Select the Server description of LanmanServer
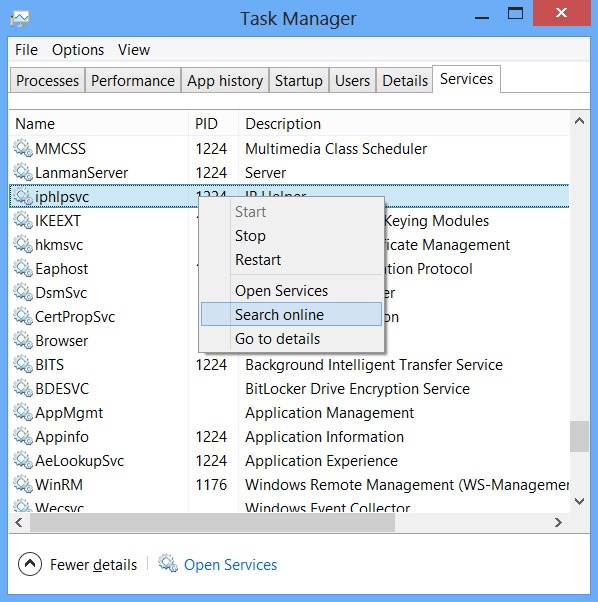 click(266, 173)
